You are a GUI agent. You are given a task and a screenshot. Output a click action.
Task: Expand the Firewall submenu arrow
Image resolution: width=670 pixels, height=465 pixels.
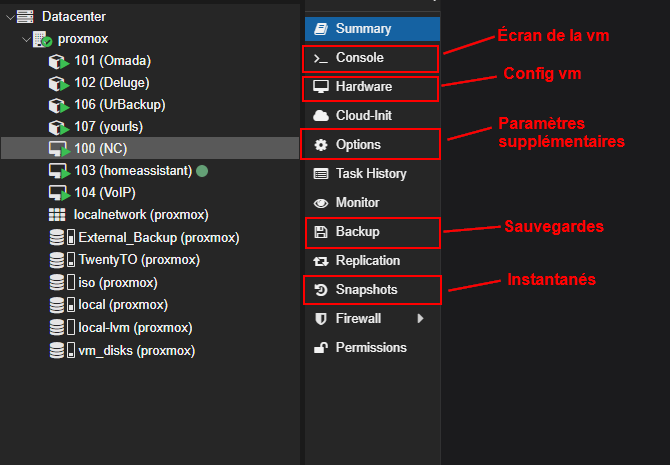[x=420, y=319]
